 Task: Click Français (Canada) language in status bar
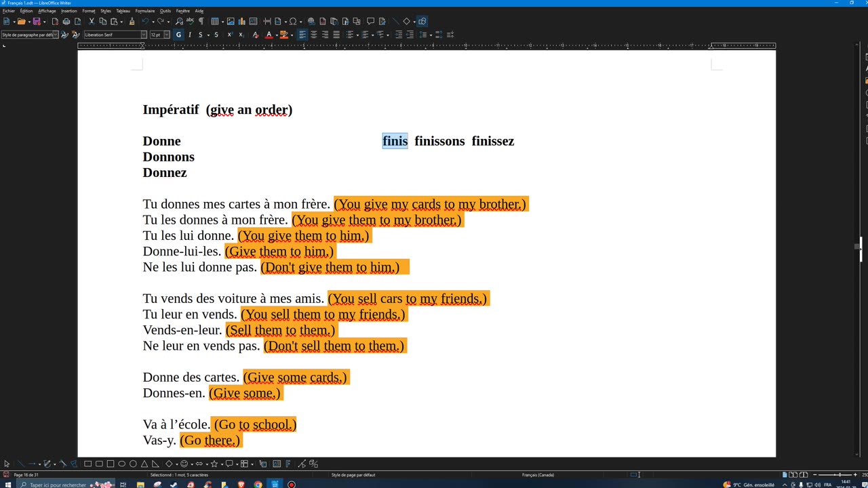click(x=538, y=474)
